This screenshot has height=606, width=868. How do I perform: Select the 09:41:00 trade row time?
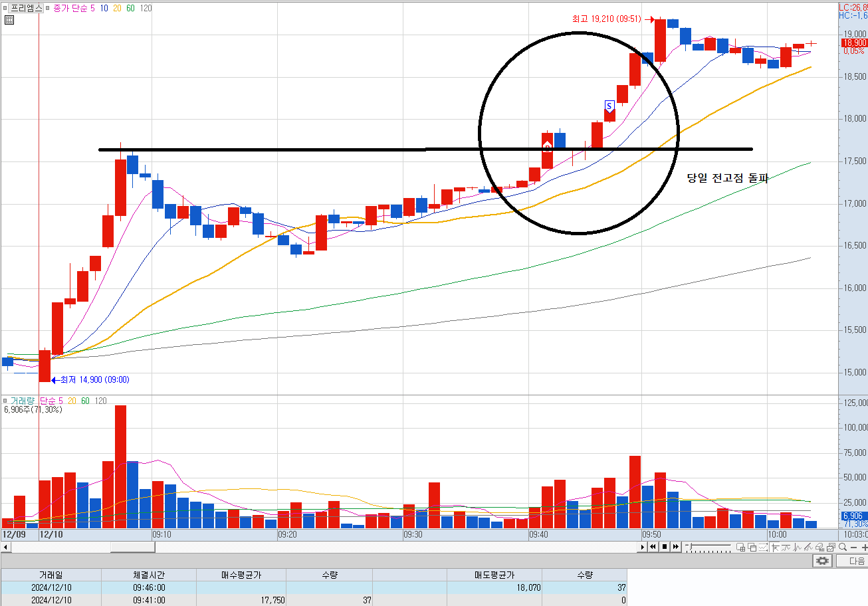pyautogui.click(x=149, y=600)
